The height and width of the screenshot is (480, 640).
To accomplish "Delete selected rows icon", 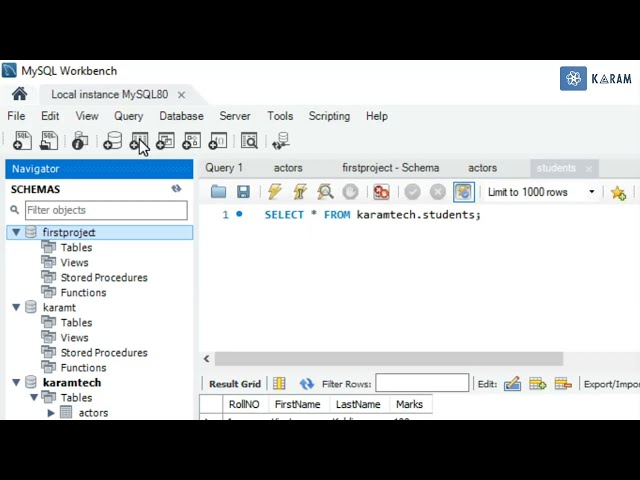I will 563,384.
